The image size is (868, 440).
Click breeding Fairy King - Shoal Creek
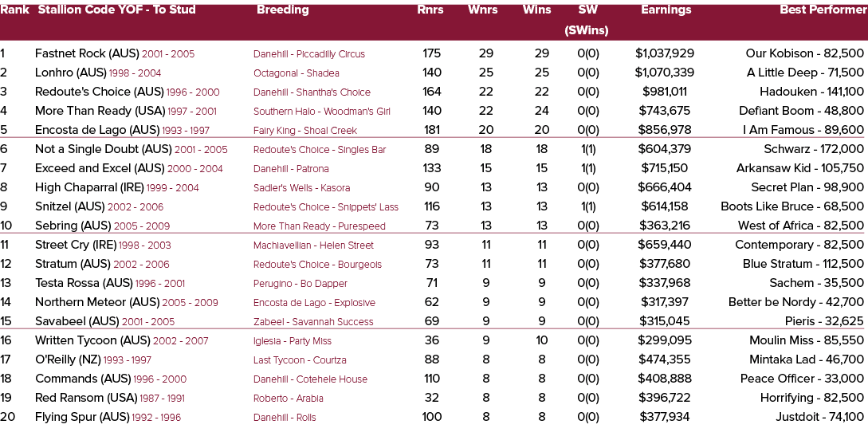coord(305,131)
